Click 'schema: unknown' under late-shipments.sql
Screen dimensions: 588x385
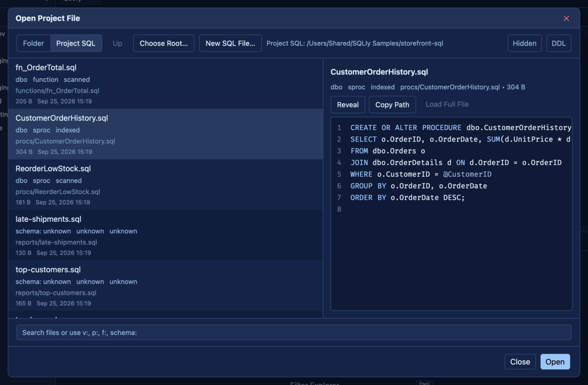coord(43,231)
